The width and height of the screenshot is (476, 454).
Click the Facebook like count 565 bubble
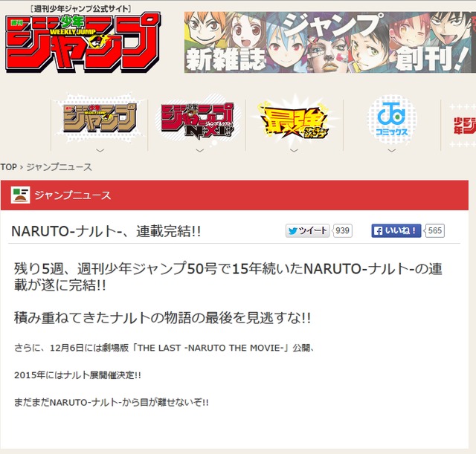pos(434,231)
